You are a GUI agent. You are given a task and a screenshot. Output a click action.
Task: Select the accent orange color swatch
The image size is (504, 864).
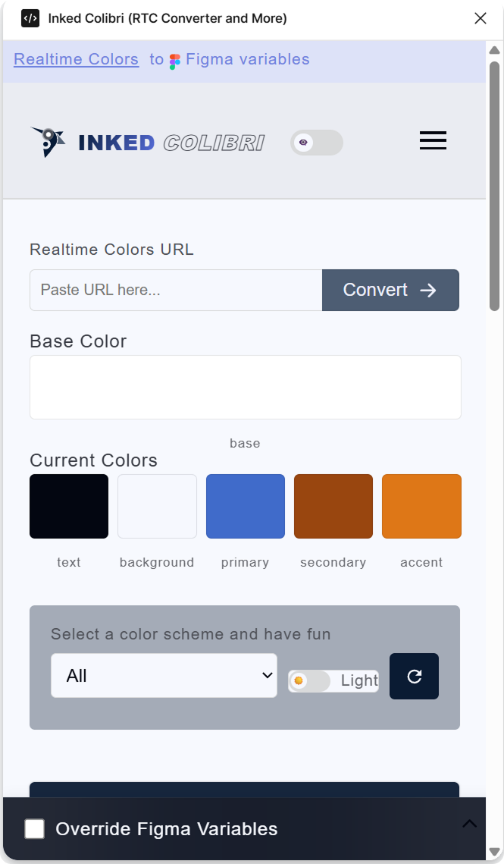click(x=421, y=505)
